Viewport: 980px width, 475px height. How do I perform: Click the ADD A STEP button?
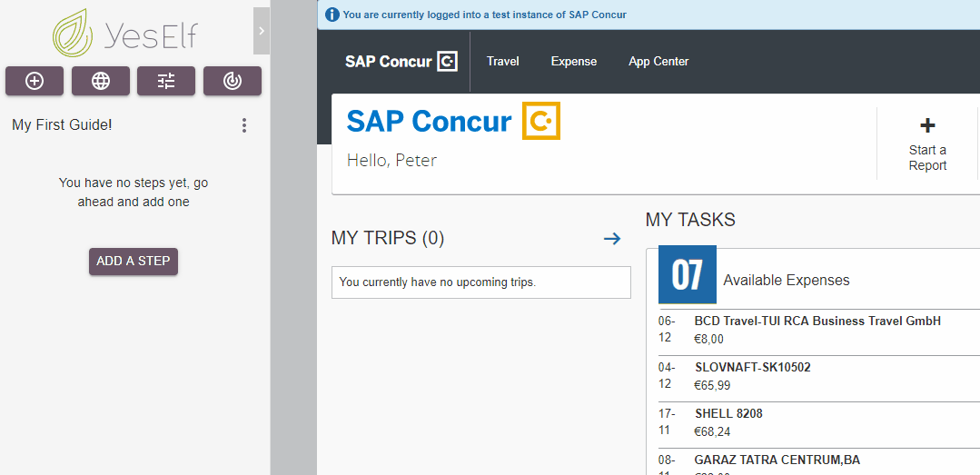pyautogui.click(x=134, y=262)
